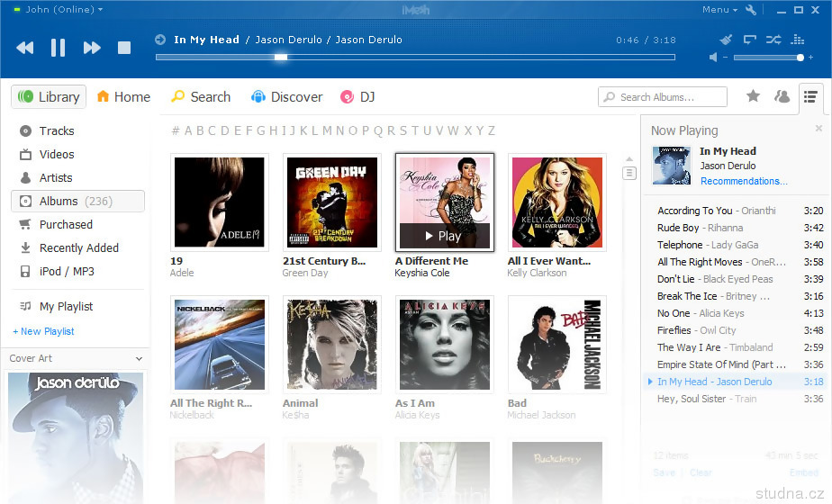Click the Search Albums input field
Image resolution: width=832 pixels, height=504 pixels.
(x=662, y=97)
